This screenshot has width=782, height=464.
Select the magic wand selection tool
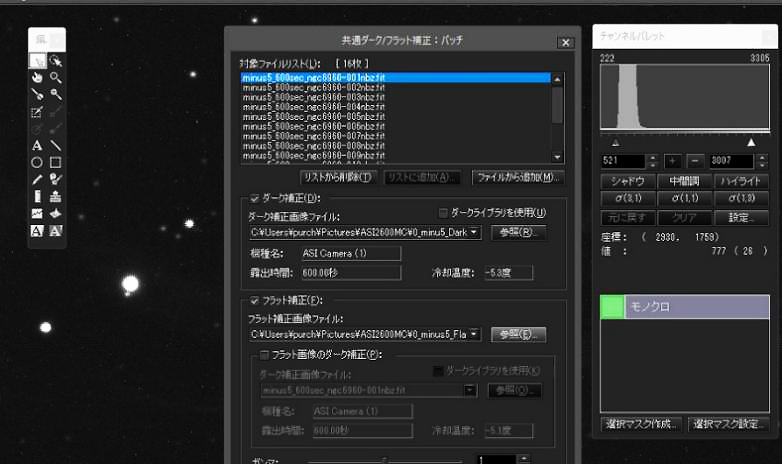pyautogui.click(x=56, y=61)
